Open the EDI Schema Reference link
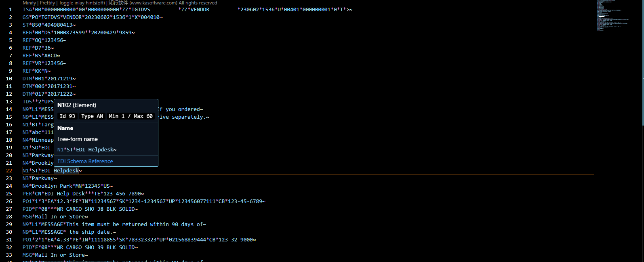Screen dimensions: 644x262 [85, 161]
